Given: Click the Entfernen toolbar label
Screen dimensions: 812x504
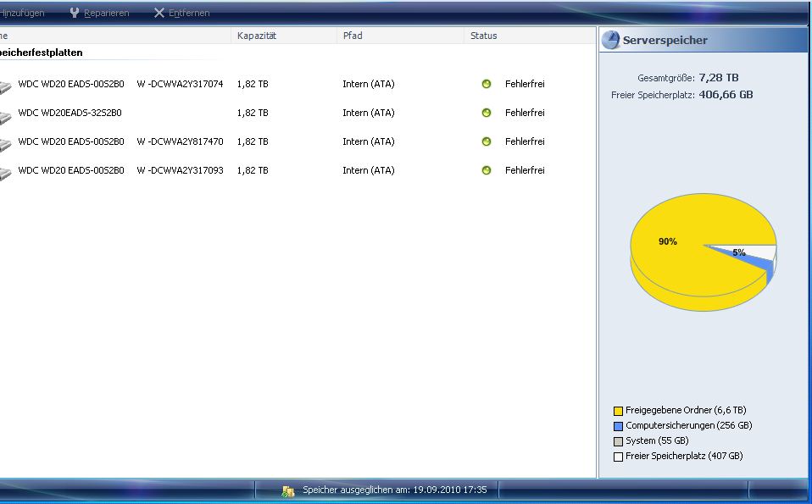Looking at the screenshot, I should tap(189, 13).
